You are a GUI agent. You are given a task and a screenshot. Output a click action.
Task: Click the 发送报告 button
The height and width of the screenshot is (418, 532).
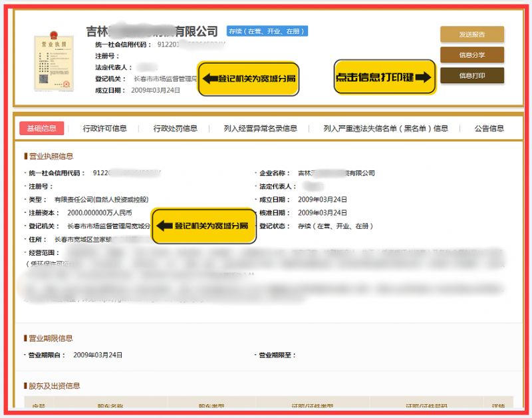[472, 35]
